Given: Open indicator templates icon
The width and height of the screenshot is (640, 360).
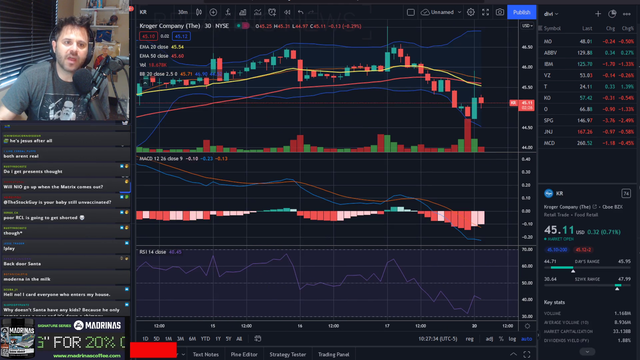Looking at the screenshot, I should point(257,12).
